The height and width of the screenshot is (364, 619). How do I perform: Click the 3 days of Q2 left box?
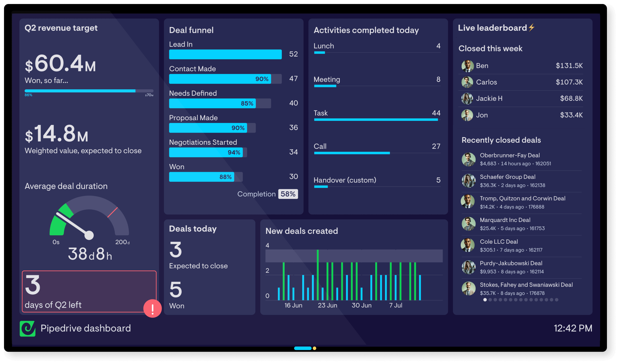coord(89,291)
